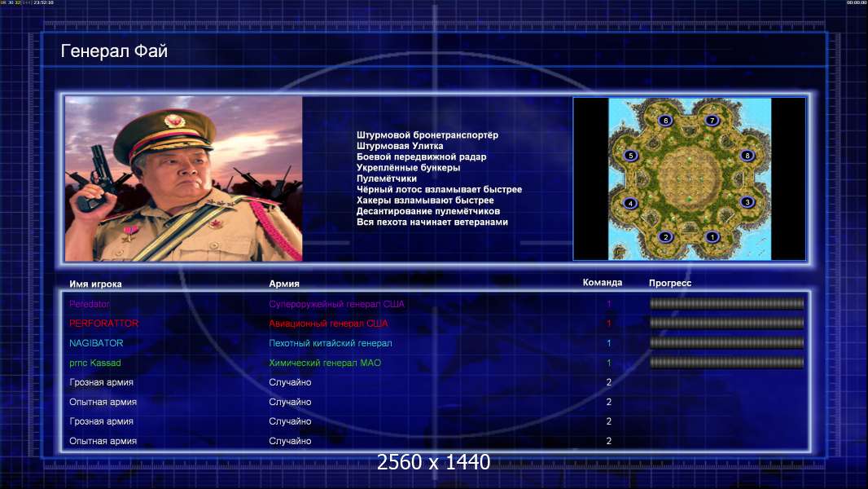Click the 'Армия' column header
The image size is (868, 489).
click(284, 284)
